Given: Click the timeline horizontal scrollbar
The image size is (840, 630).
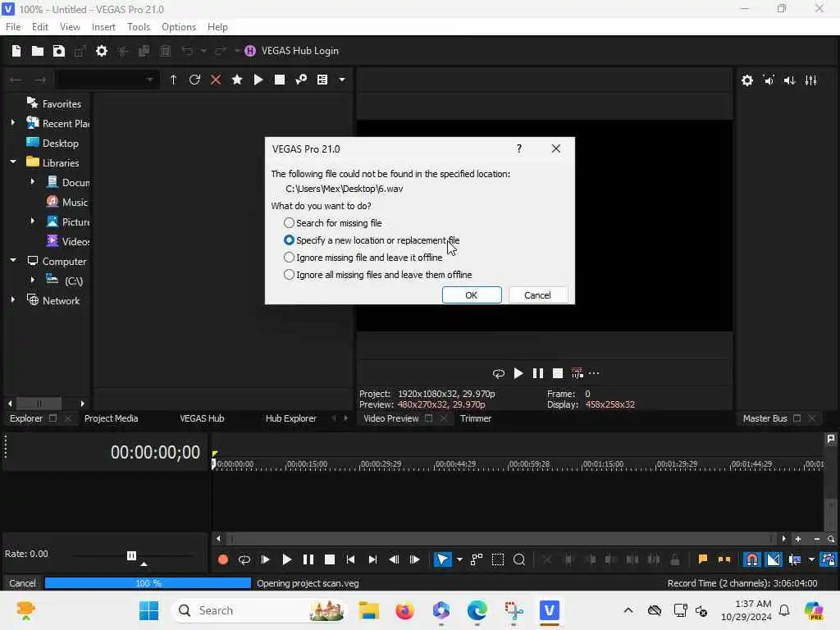Looking at the screenshot, I should (500, 538).
